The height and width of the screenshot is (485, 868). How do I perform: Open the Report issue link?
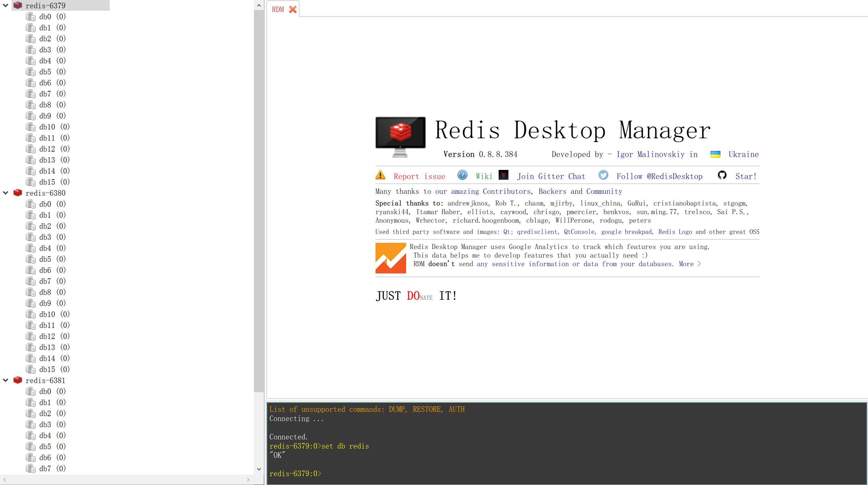pyautogui.click(x=419, y=176)
